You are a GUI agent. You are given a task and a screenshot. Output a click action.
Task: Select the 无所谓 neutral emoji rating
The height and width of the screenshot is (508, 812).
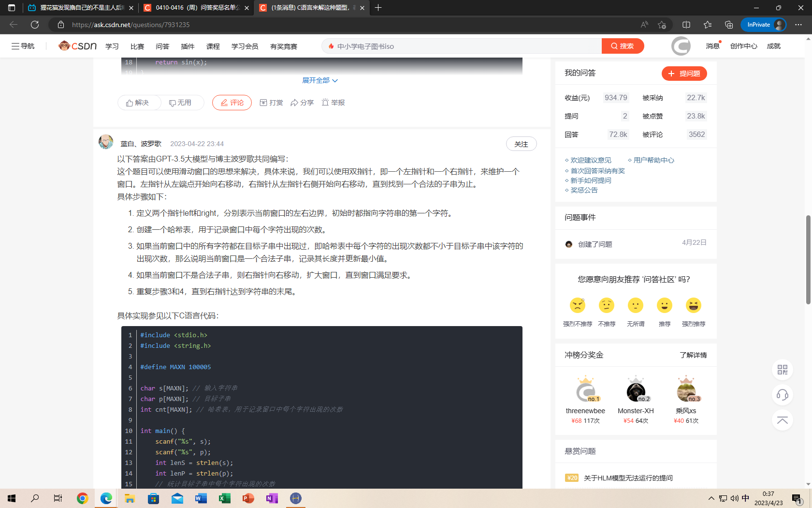[x=636, y=306]
